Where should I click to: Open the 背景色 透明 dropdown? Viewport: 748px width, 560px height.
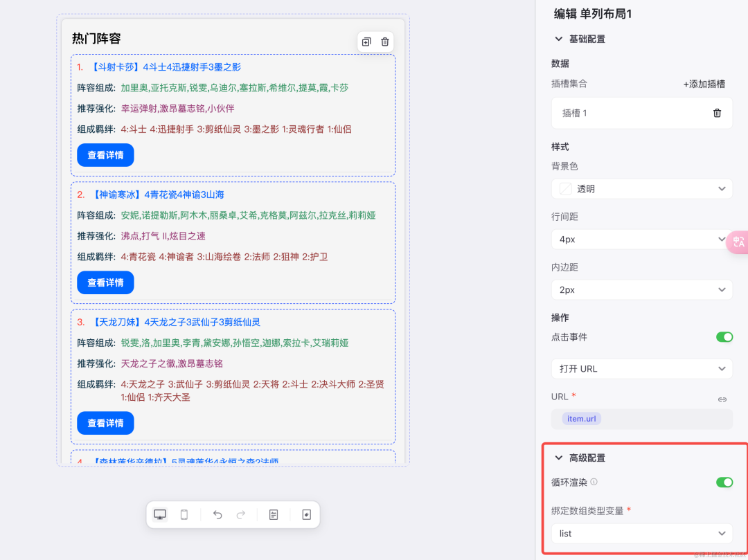coord(641,189)
